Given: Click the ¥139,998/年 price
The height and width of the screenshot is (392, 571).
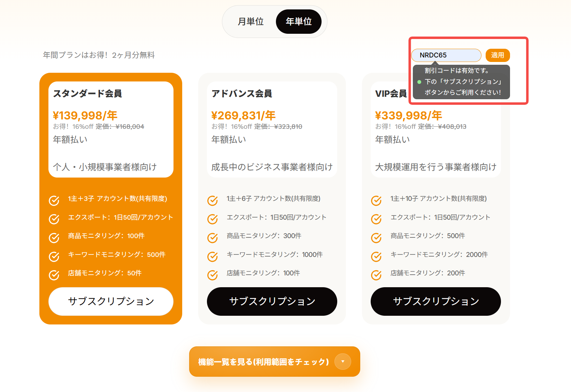Looking at the screenshot, I should (x=85, y=115).
